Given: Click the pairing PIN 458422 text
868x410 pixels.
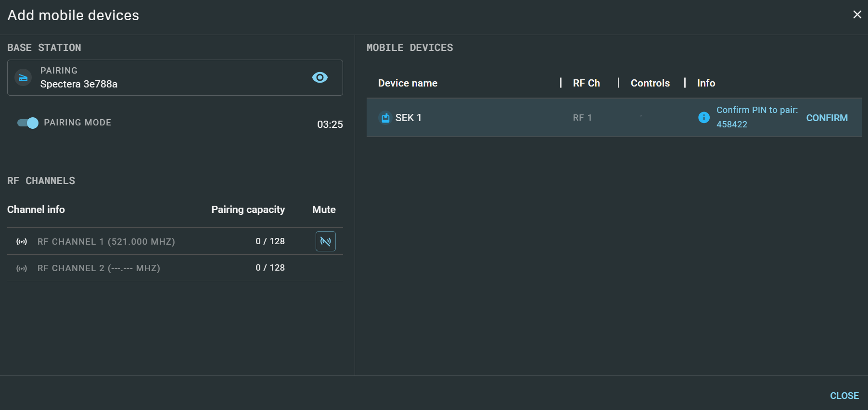Looking at the screenshot, I should click(731, 124).
